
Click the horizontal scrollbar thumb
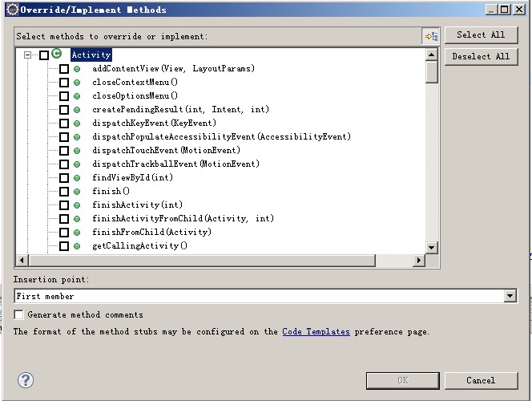202,261
